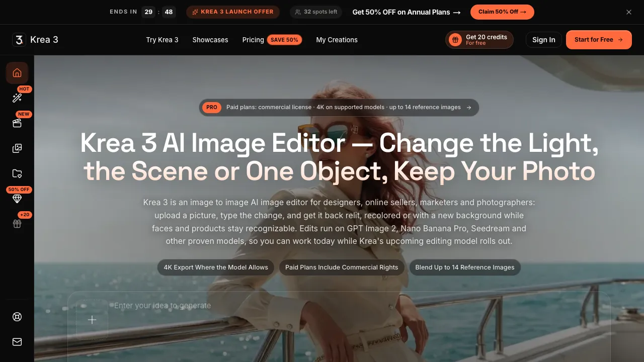Screen dimensions: 644x362
Task: Open the gift box icon marked +20
Action: pos(17,224)
